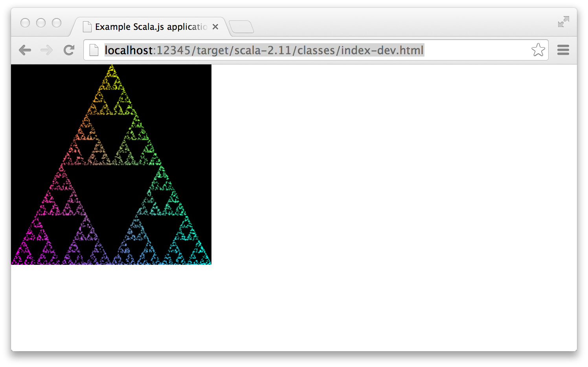Click the page icon inside the address bar

[94, 50]
